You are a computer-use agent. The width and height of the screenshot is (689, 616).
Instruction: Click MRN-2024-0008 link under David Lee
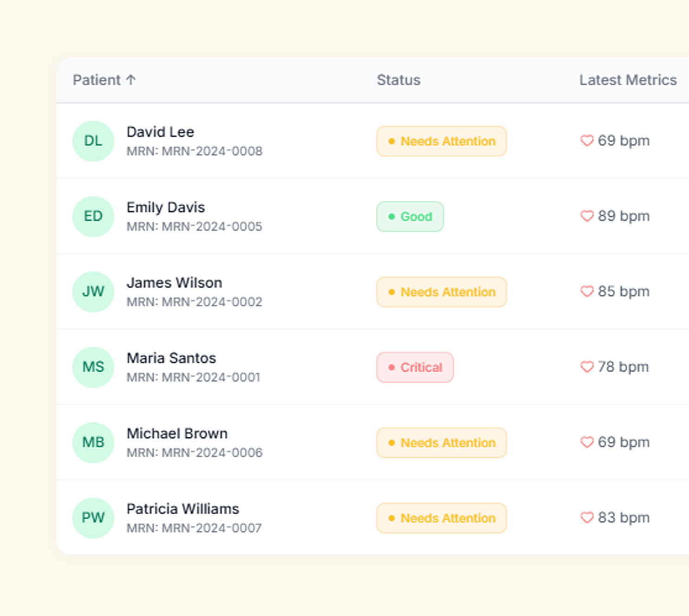pos(195,151)
